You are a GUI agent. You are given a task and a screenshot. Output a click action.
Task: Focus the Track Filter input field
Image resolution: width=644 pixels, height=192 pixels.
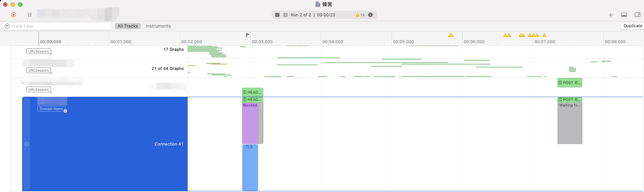pyautogui.click(x=60, y=26)
